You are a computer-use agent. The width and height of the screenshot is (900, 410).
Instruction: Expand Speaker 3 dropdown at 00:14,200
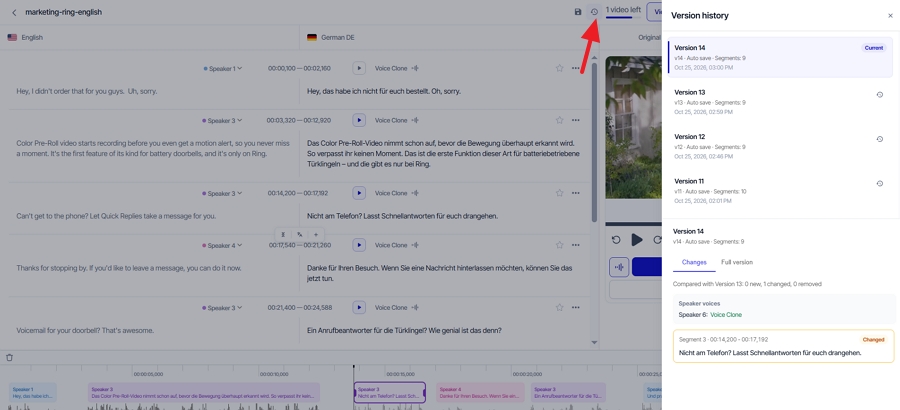(222, 194)
